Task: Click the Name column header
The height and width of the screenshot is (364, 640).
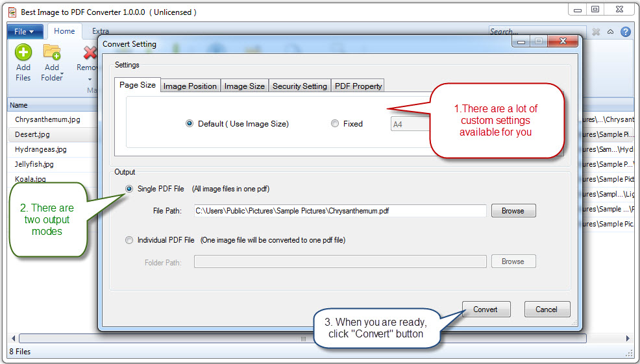Action: [53, 105]
